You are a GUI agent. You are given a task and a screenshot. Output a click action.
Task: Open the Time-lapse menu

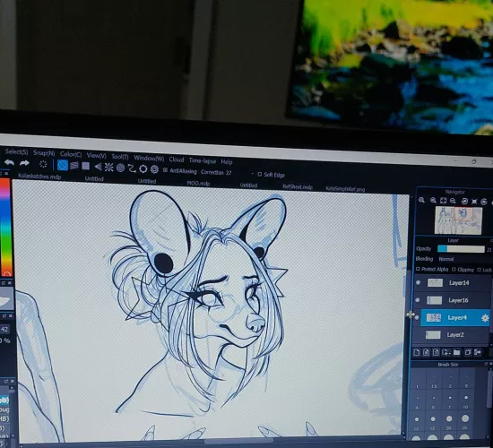[x=203, y=160]
